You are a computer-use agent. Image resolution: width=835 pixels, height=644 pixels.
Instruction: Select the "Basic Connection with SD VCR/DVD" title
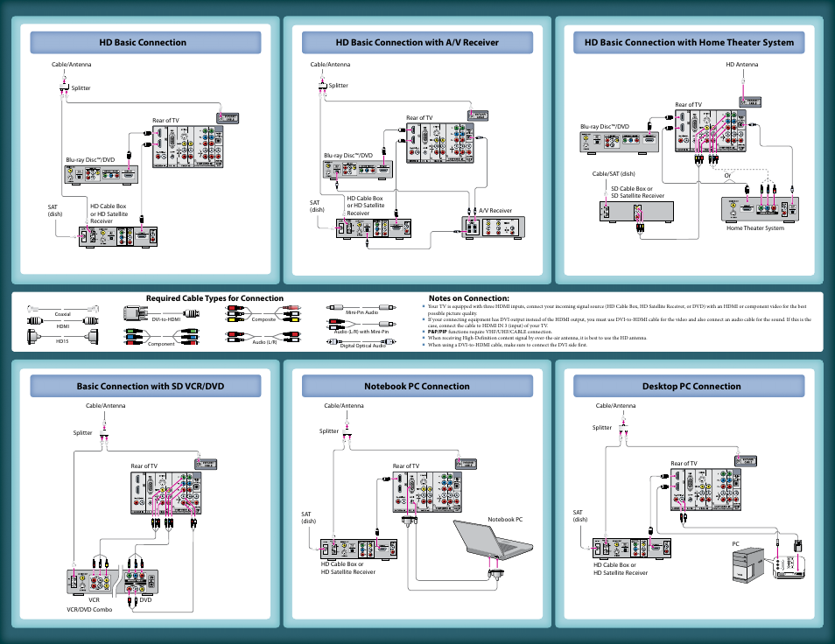[x=145, y=387]
